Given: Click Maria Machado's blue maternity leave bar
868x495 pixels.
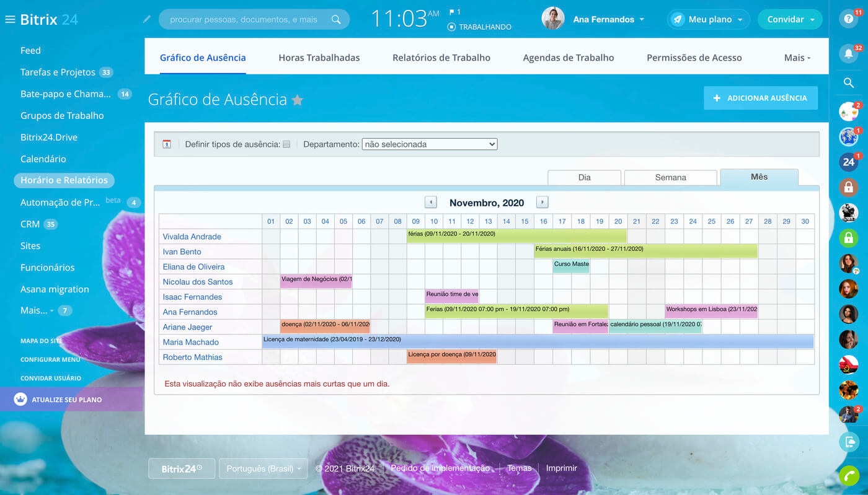Looking at the screenshot, I should point(538,341).
